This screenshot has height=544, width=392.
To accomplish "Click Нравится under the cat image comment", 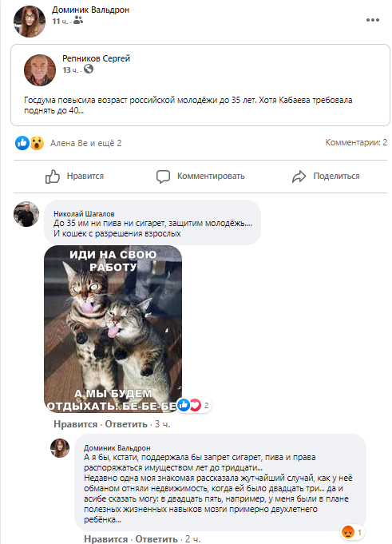I will 76,424.
